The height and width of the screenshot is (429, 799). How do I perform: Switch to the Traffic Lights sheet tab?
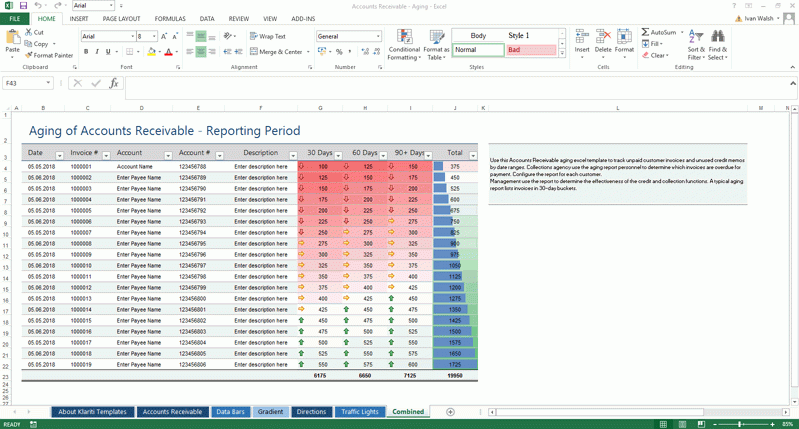point(359,412)
